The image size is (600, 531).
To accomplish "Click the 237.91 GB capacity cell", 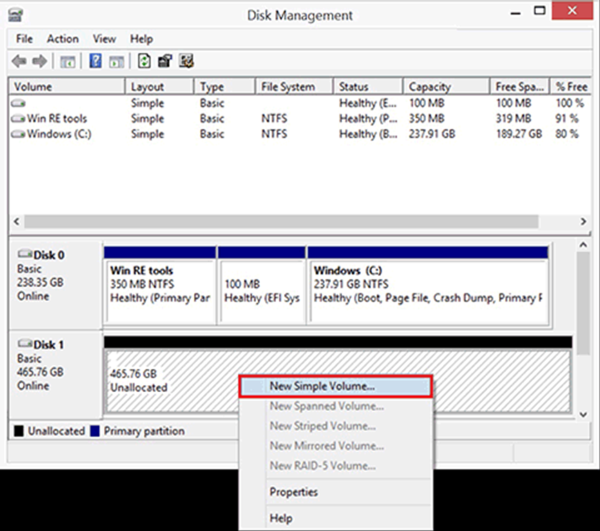I will [x=432, y=134].
